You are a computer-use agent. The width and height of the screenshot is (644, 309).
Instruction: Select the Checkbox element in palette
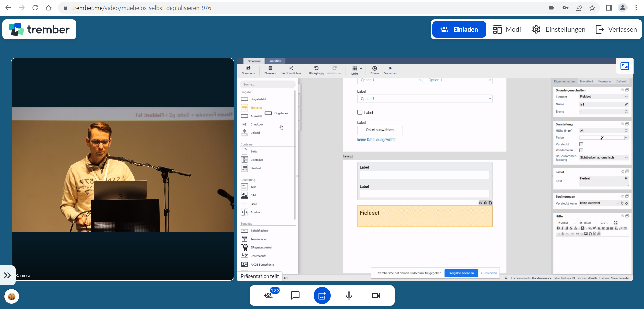click(252, 124)
